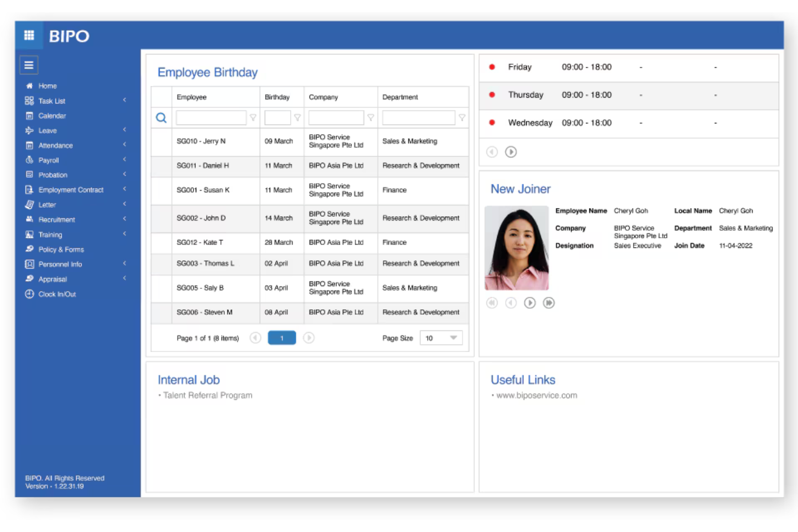Select the Policy & Forms icon

30,249
